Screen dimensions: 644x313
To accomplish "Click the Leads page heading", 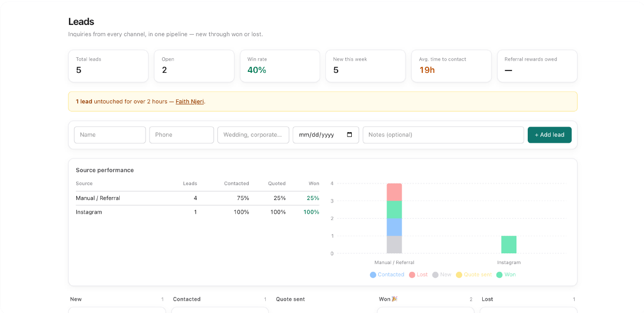I will (81, 22).
